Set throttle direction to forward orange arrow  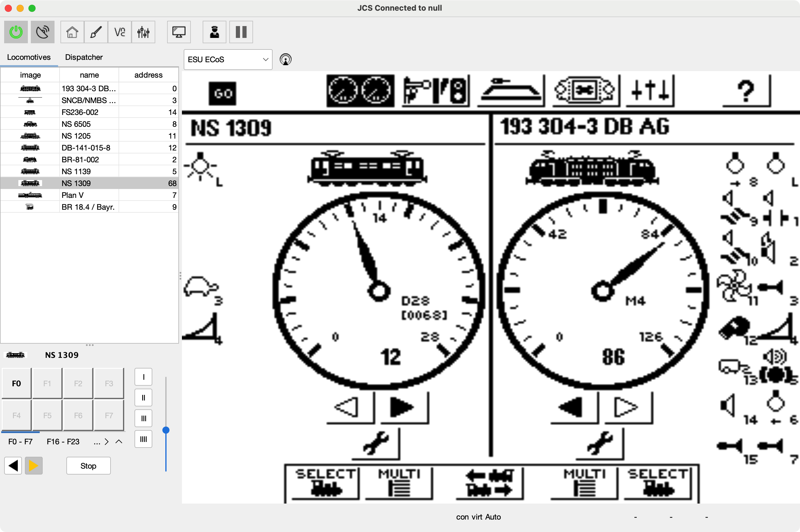tap(33, 466)
